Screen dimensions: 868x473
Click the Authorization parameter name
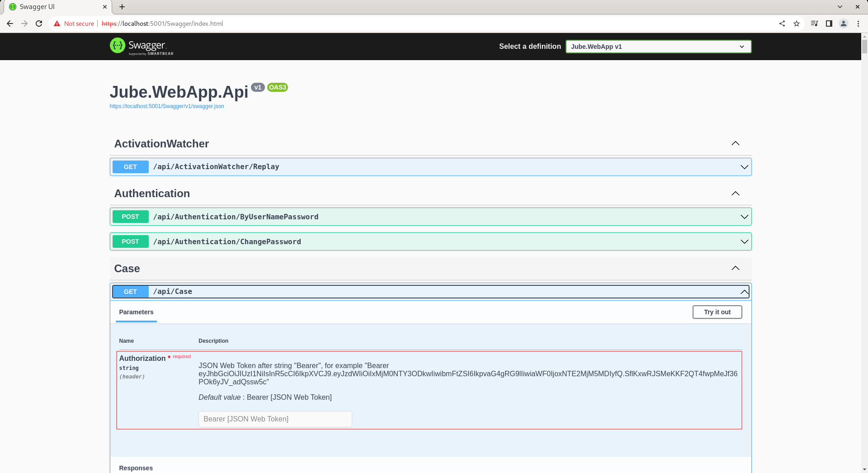click(142, 358)
